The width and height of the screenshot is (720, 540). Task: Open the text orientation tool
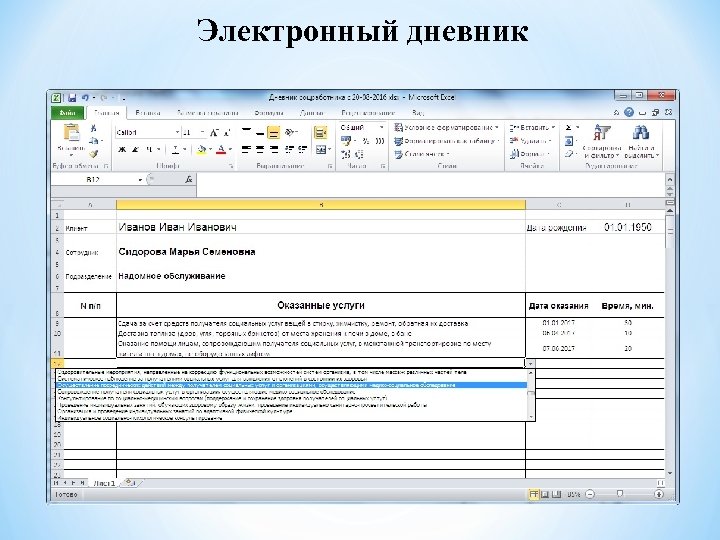point(290,133)
